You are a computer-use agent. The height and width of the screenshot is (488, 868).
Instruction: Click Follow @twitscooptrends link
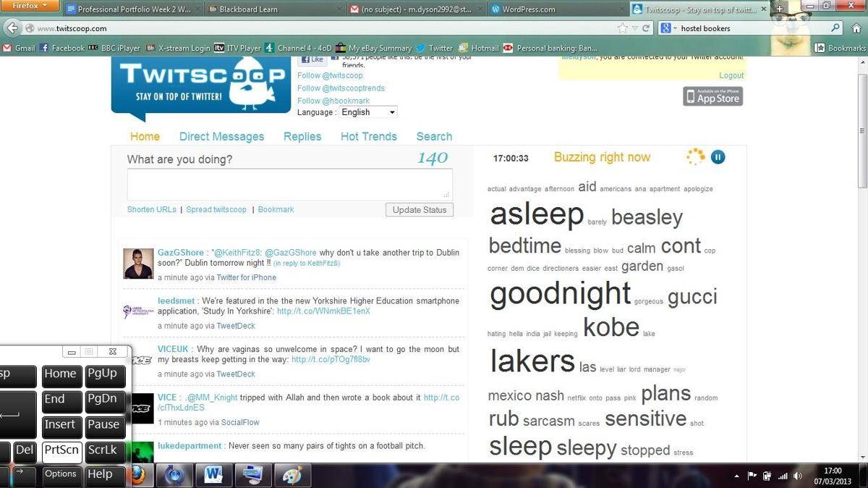[341, 88]
